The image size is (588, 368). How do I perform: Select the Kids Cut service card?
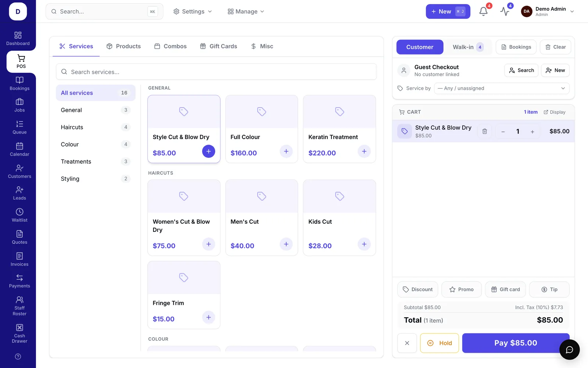(x=339, y=217)
